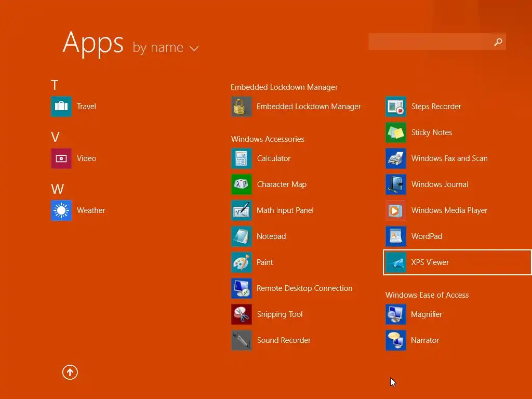The image size is (532, 399).
Task: Launch the Paint palette icon
Action: click(x=241, y=262)
